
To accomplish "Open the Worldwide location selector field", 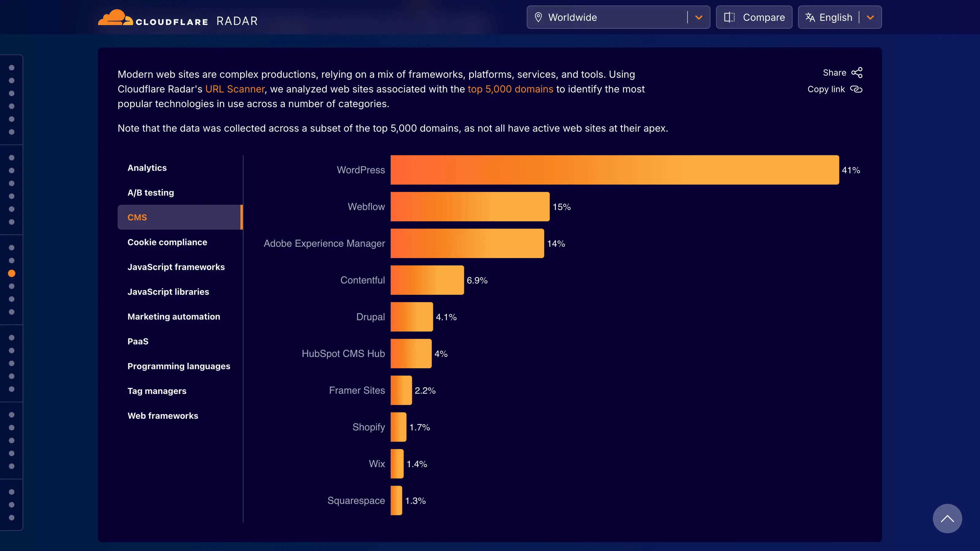I will coord(618,17).
